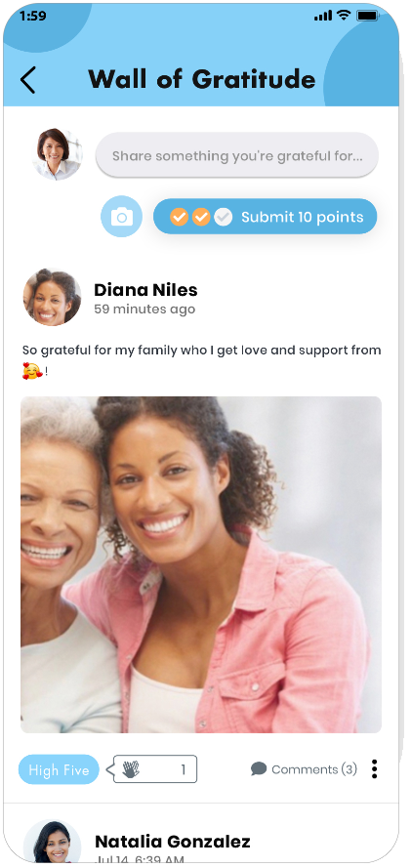Image resolution: width=411 pixels, height=868 pixels.
Task: Tap the Submit 10 points button
Action: pos(265,217)
